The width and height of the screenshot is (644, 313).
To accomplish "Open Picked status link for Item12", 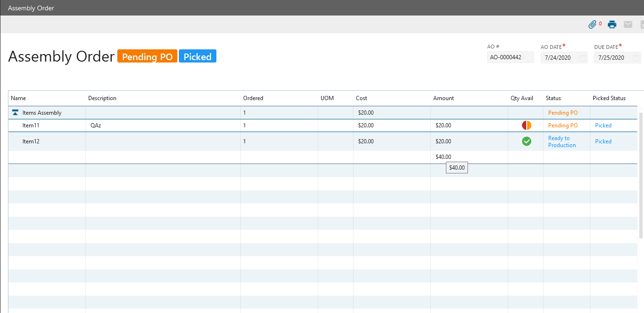I will tap(603, 141).
